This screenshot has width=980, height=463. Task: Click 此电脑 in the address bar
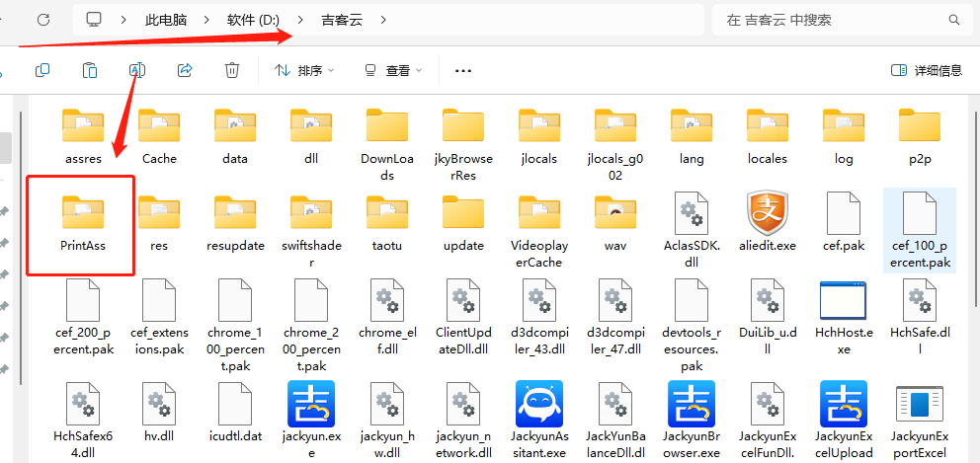[166, 20]
